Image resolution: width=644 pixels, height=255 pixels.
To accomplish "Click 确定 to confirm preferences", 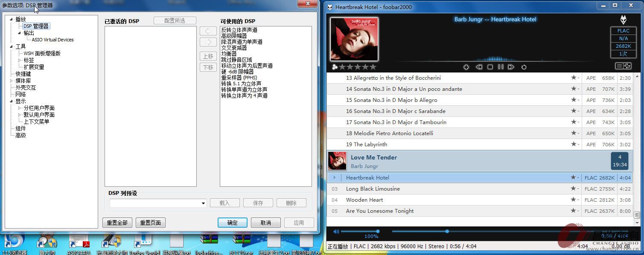I will (232, 223).
